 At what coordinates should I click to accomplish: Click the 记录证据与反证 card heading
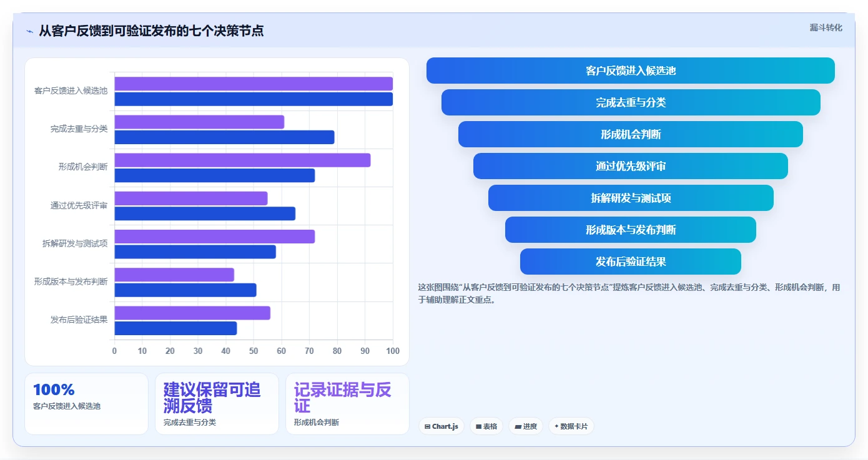[343, 398]
